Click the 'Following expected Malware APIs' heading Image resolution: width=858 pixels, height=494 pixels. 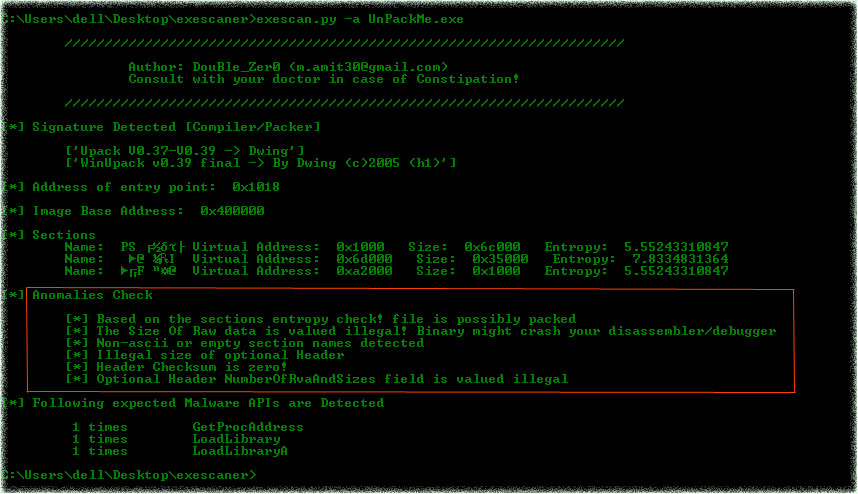point(207,403)
